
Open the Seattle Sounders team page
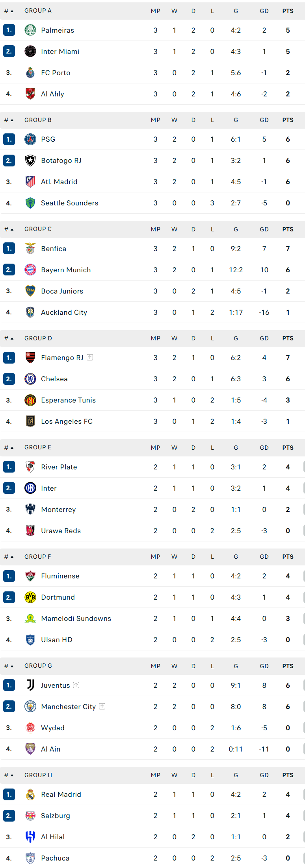[x=69, y=203]
